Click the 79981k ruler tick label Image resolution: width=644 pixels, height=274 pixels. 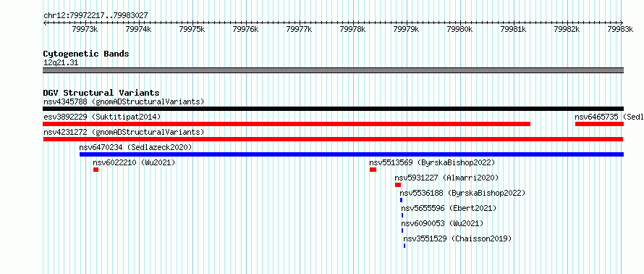click(x=514, y=29)
